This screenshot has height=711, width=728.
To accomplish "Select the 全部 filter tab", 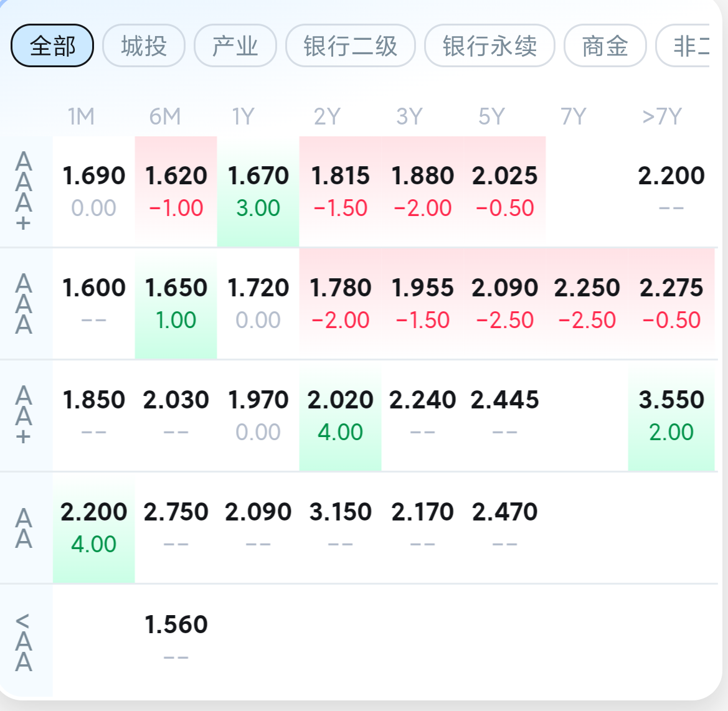I will (52, 45).
